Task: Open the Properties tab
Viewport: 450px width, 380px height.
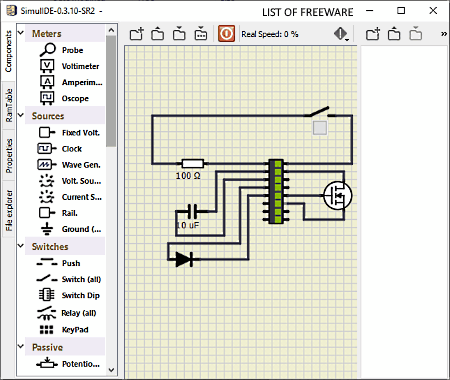Action: 8,156
